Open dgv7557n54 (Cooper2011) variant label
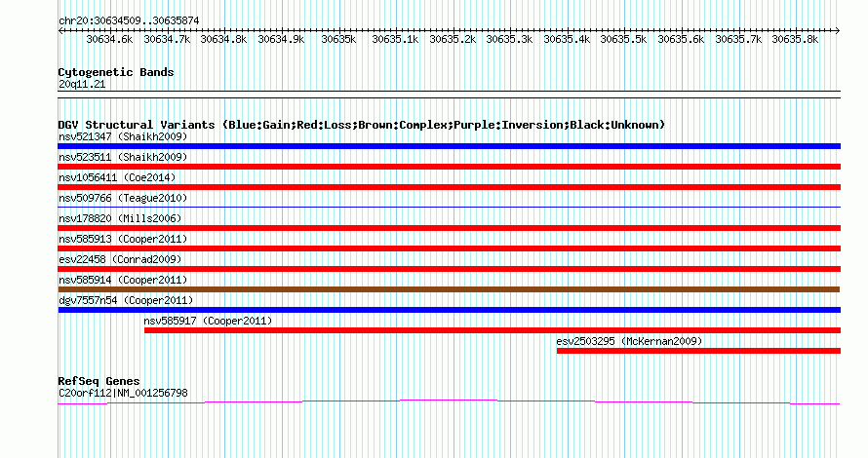 click(126, 300)
